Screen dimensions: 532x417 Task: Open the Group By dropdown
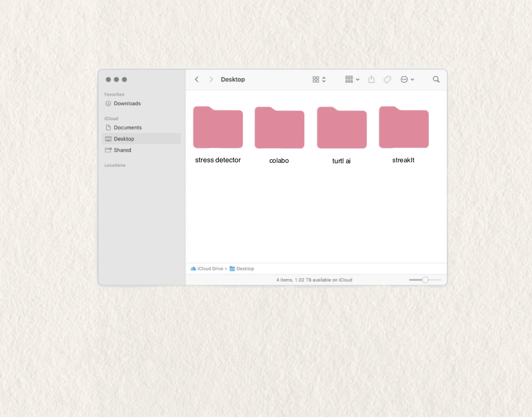click(x=352, y=80)
